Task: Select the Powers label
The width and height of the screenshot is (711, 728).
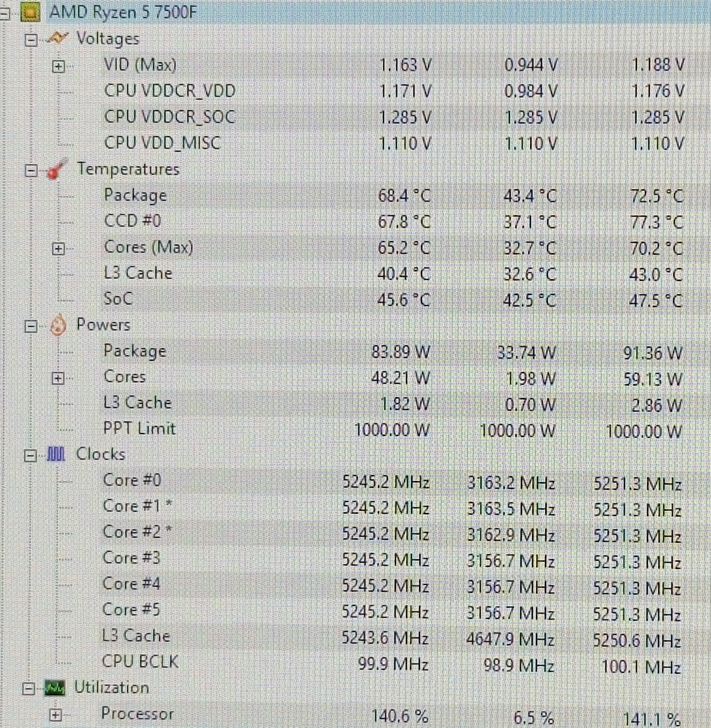Action: pos(103,324)
